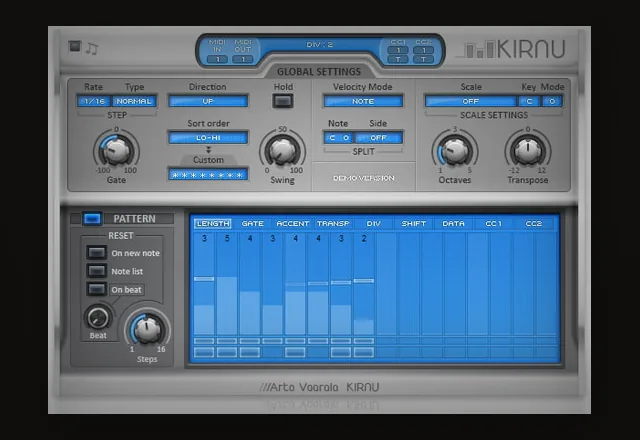Click the CC2 number value box

click(x=423, y=50)
